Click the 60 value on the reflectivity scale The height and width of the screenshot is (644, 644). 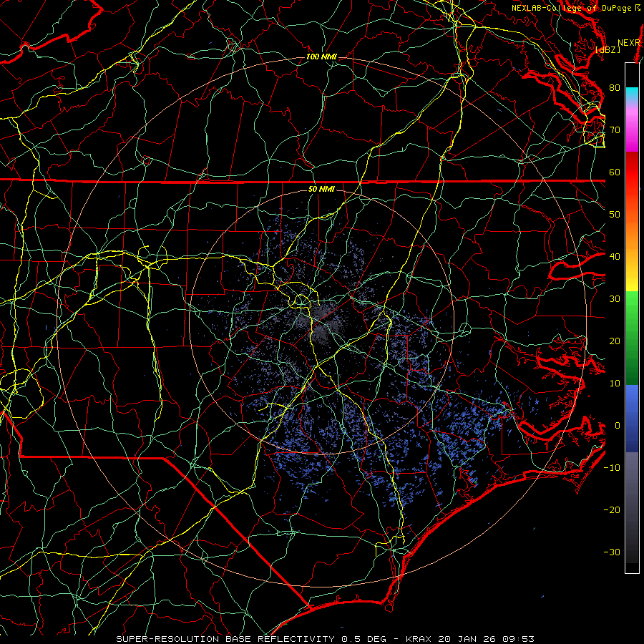(615, 172)
